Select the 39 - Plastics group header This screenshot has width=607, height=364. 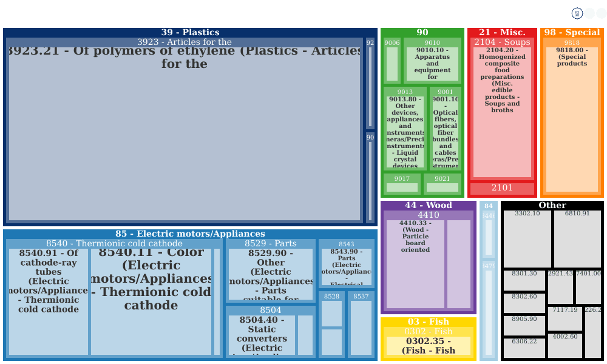(x=190, y=33)
